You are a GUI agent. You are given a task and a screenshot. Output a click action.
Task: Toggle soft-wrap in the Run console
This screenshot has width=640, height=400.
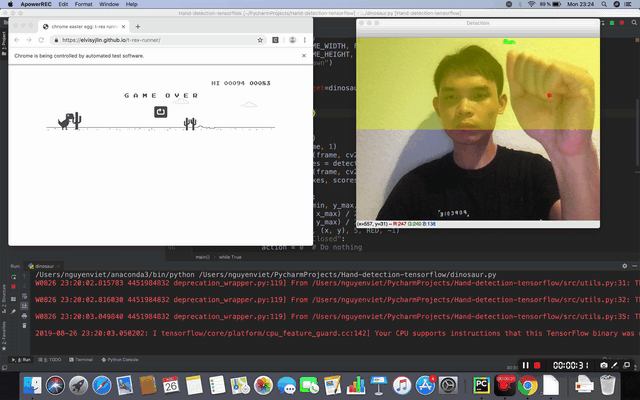click(24, 296)
